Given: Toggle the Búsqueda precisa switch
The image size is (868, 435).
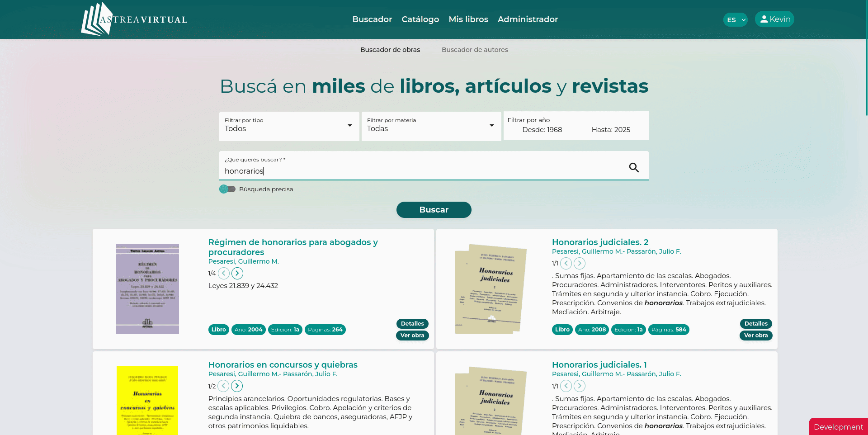Looking at the screenshot, I should point(227,189).
